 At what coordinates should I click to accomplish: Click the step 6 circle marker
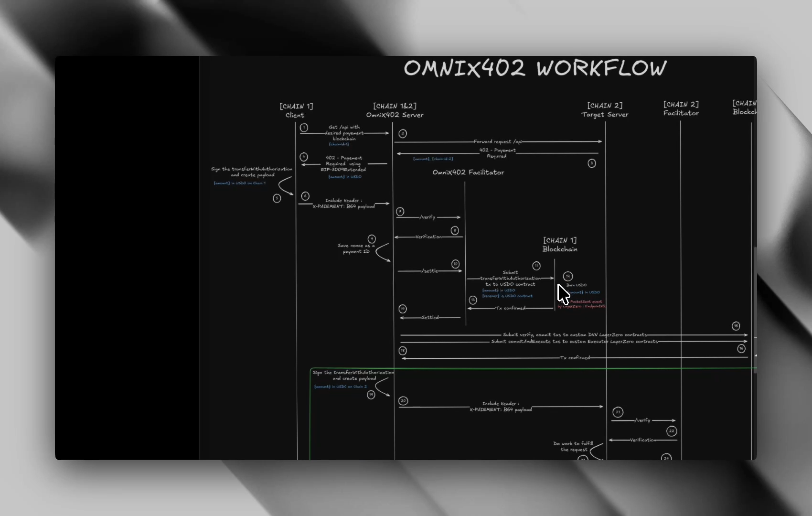pos(305,196)
